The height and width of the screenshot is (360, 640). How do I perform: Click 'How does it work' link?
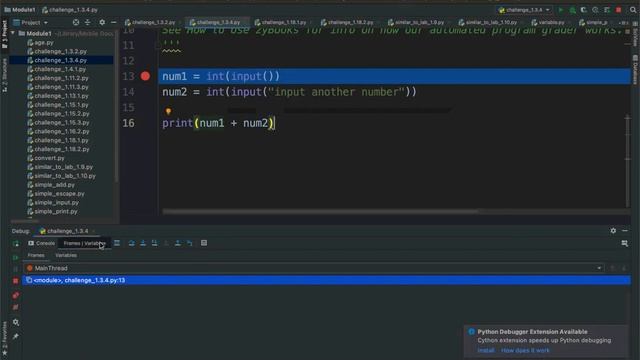525,350
